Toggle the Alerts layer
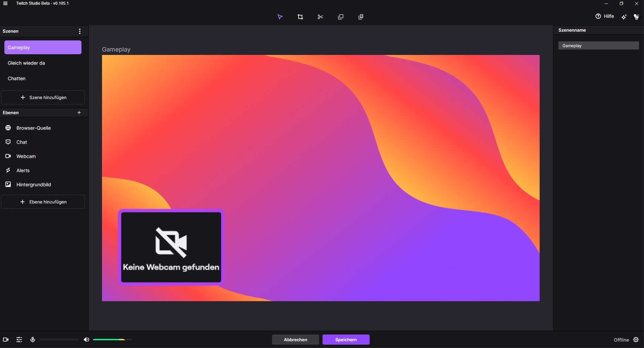 pos(22,170)
